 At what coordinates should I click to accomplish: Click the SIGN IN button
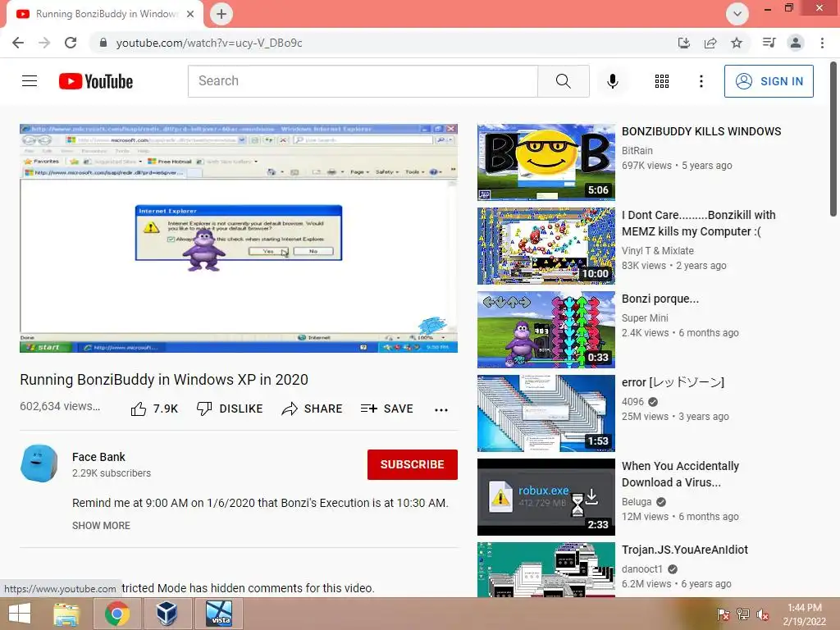769,81
